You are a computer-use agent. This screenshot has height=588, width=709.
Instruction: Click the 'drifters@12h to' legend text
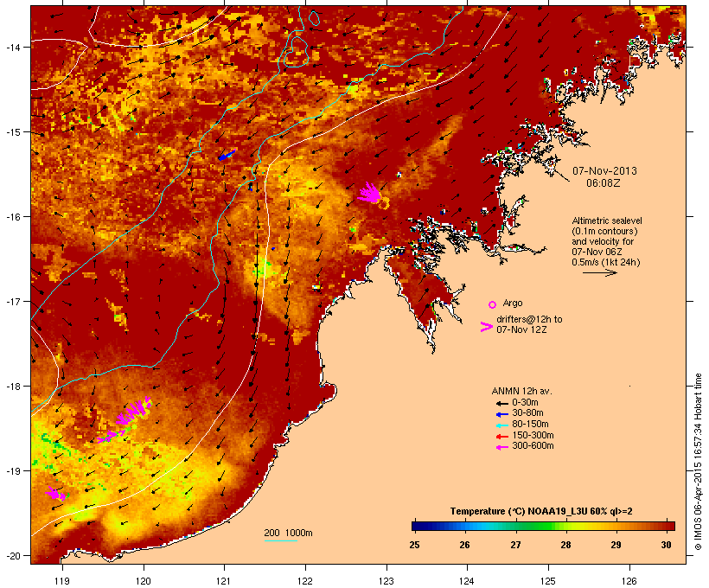[529, 319]
